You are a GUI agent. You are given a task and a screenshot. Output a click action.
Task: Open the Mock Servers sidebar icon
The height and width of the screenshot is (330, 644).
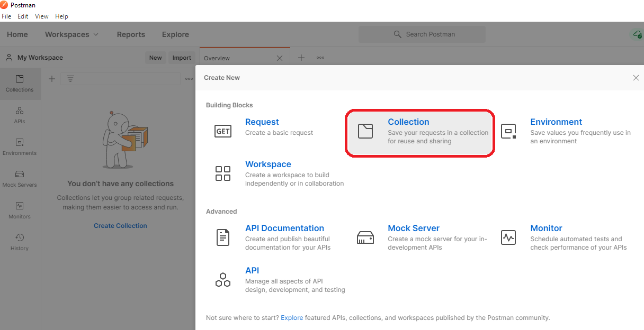[x=20, y=174]
